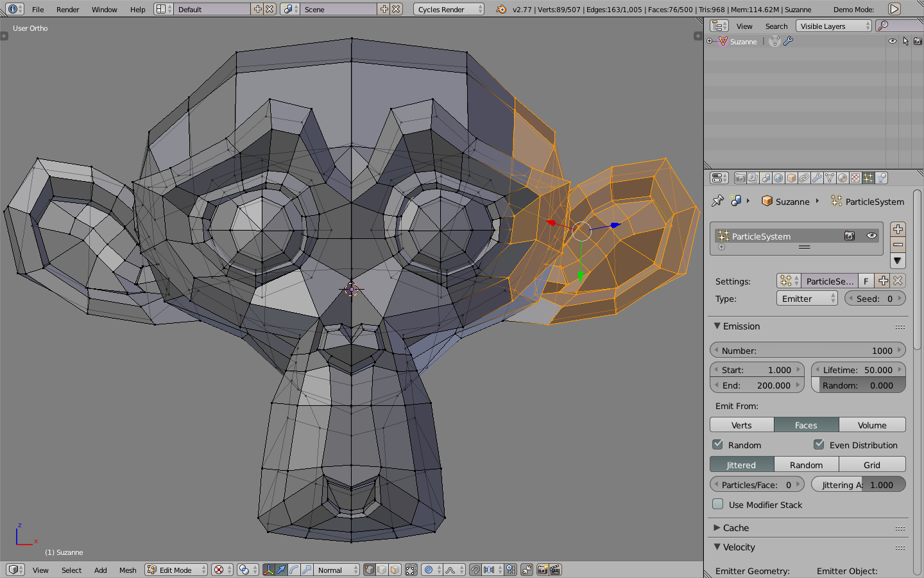Click edge select mode icon in header

[382, 570]
